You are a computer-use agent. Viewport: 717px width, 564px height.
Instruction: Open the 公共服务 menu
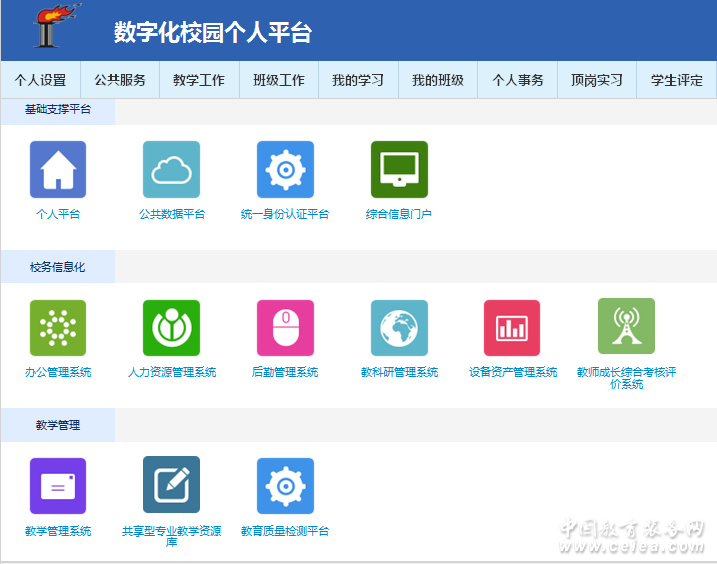click(120, 80)
